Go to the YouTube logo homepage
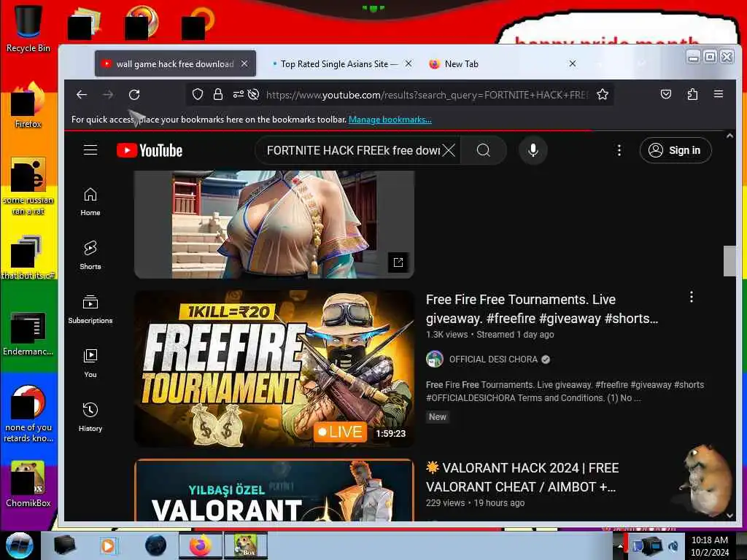This screenshot has height=560, width=747. [150, 150]
